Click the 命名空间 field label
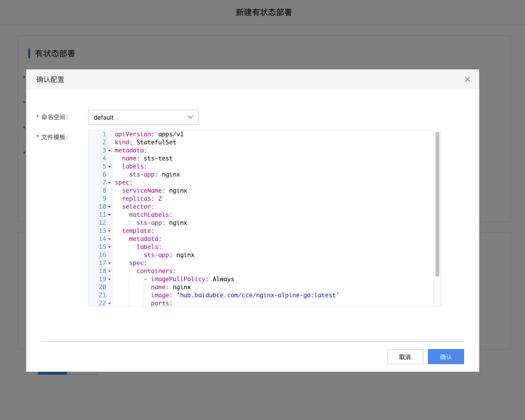525x420 pixels. click(x=54, y=117)
